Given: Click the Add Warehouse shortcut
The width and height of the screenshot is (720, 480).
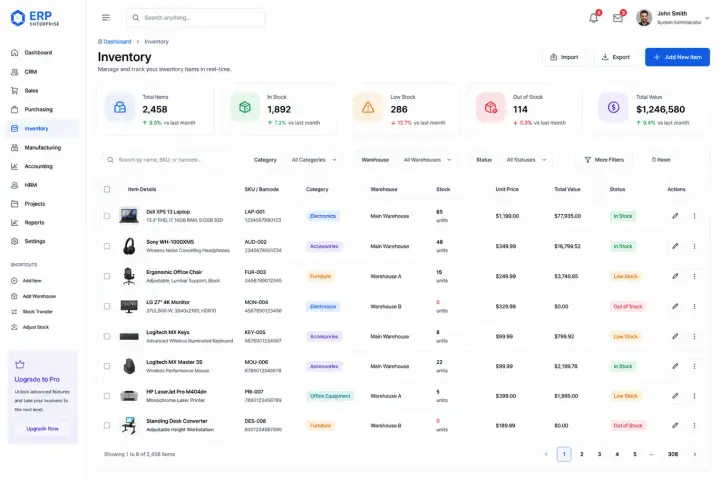Looking at the screenshot, I should (33, 296).
